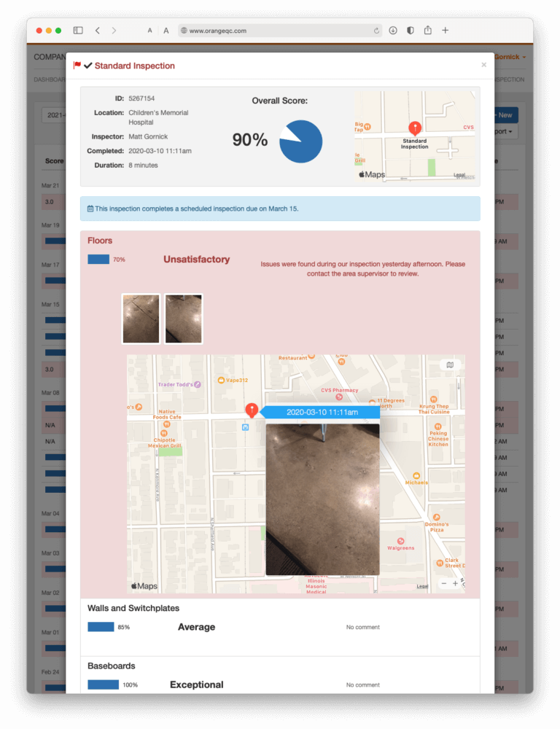Click the Walgreens marker on the map

(x=401, y=541)
